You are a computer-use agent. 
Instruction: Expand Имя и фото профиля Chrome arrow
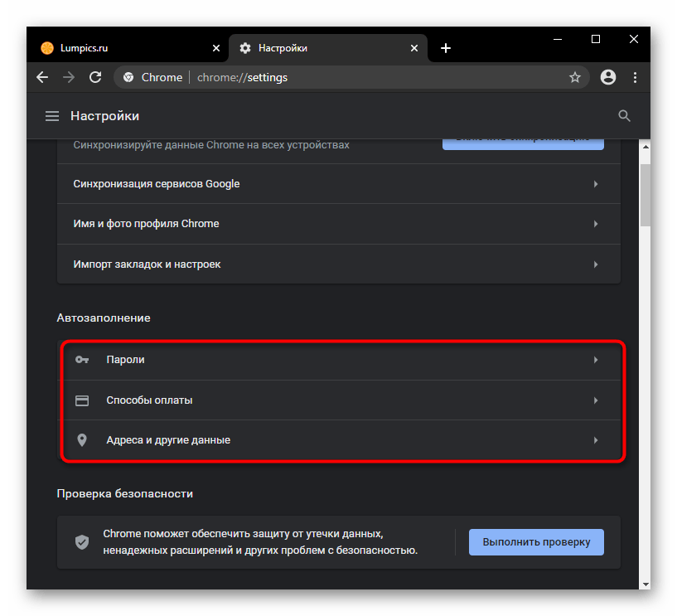coord(595,224)
